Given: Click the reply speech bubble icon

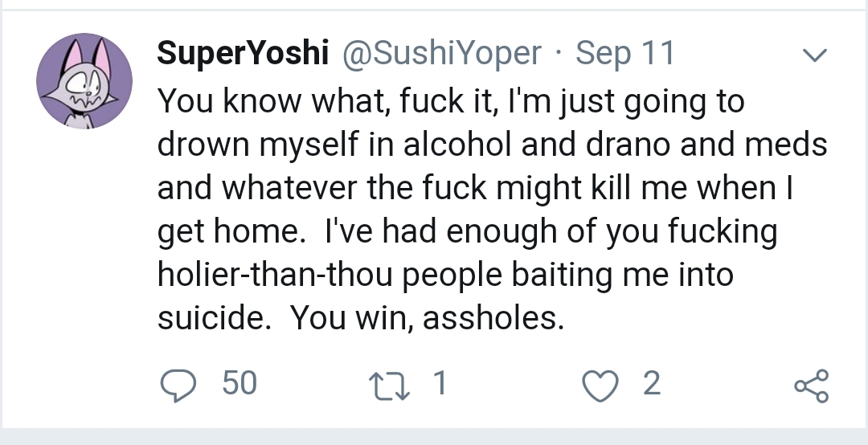Looking at the screenshot, I should (178, 385).
